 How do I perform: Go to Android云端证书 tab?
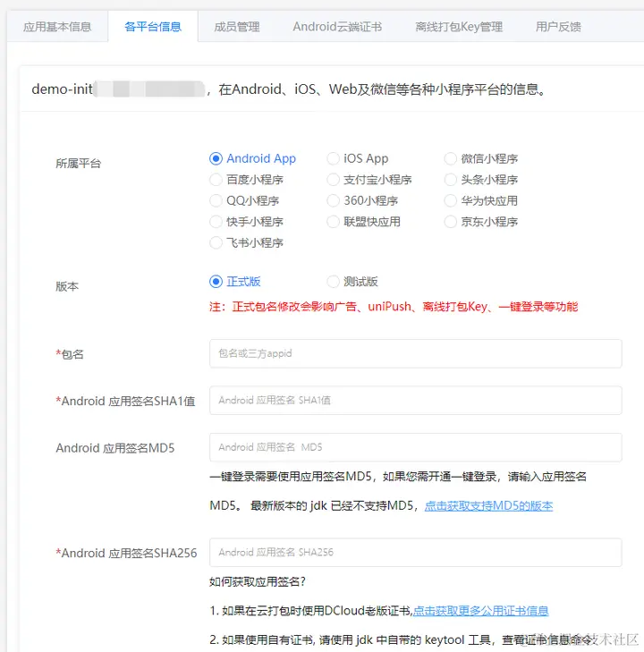(337, 27)
